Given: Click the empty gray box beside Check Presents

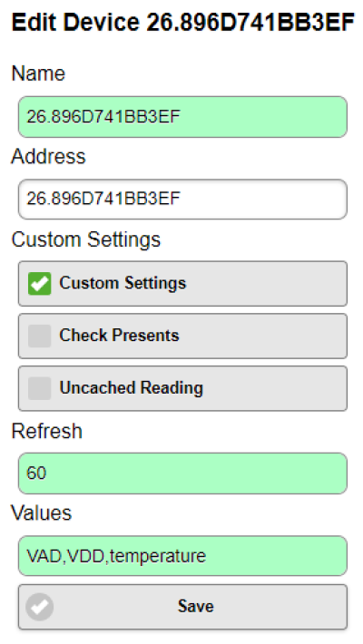Looking at the screenshot, I should (39, 336).
